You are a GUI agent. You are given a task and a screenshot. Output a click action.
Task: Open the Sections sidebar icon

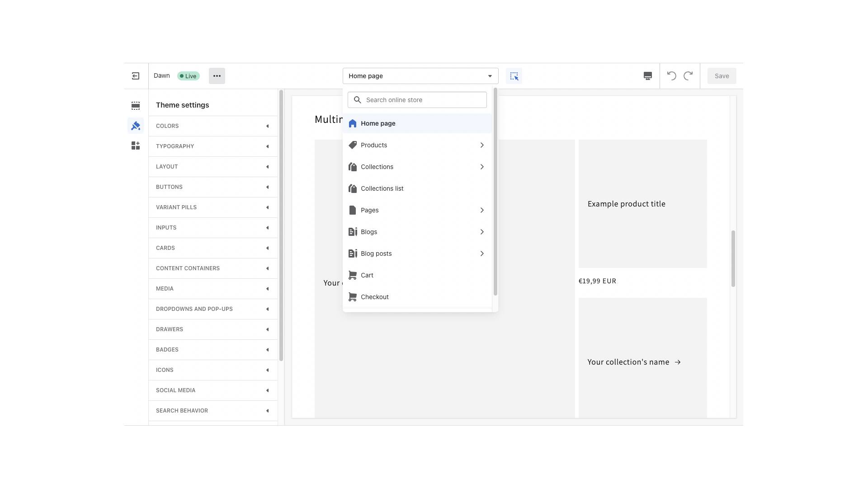pos(136,106)
